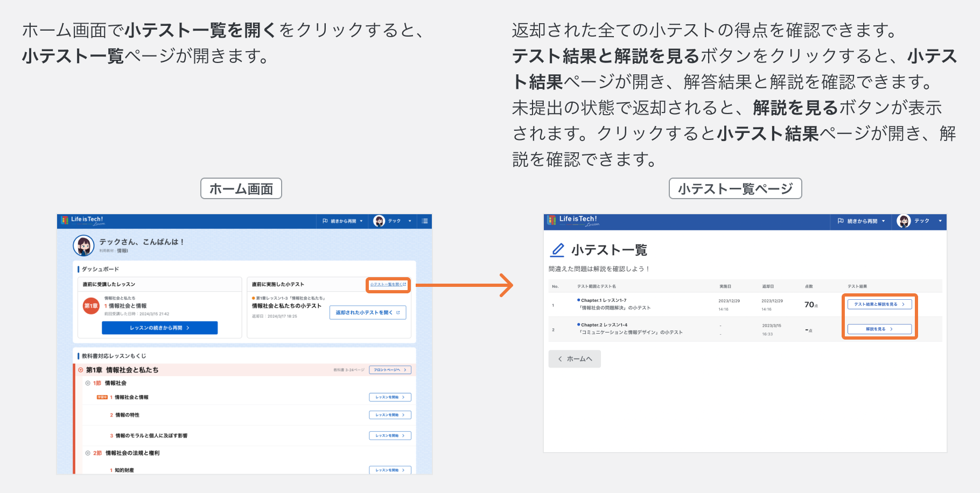Click Life is Tech! logo on quiz list page
Viewport: 980px width, 493px height.
[573, 220]
